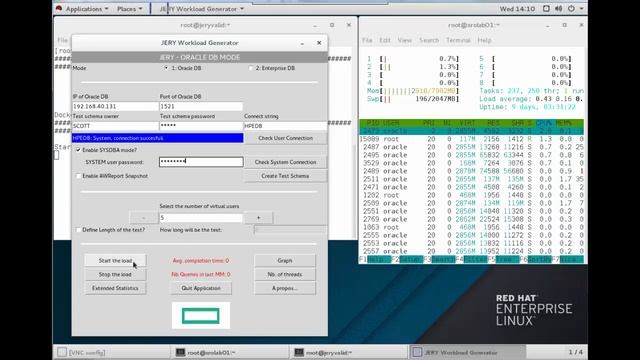The width and height of the screenshot is (640, 360).
Task: Switch to root@jeryvalid taskbar item
Action: (x=348, y=352)
